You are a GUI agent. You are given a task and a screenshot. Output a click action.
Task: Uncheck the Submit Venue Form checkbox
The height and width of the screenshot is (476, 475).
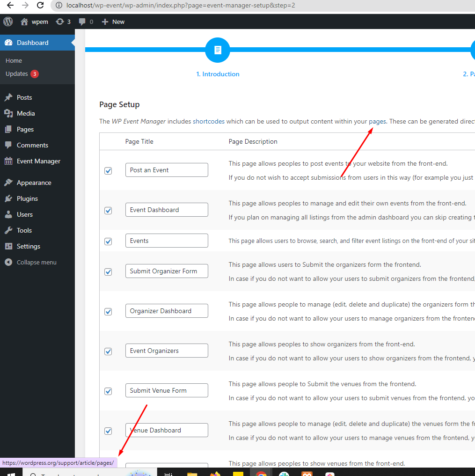tap(108, 391)
